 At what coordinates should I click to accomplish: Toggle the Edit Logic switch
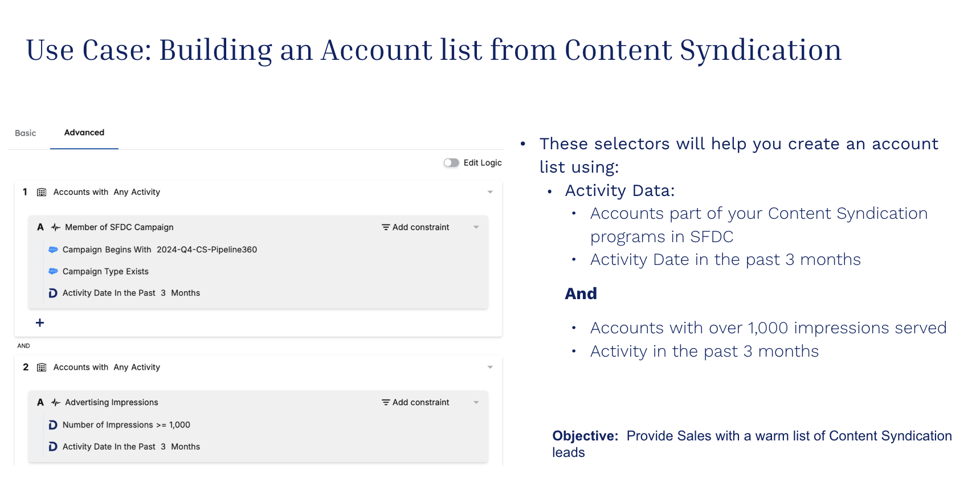[x=451, y=163]
